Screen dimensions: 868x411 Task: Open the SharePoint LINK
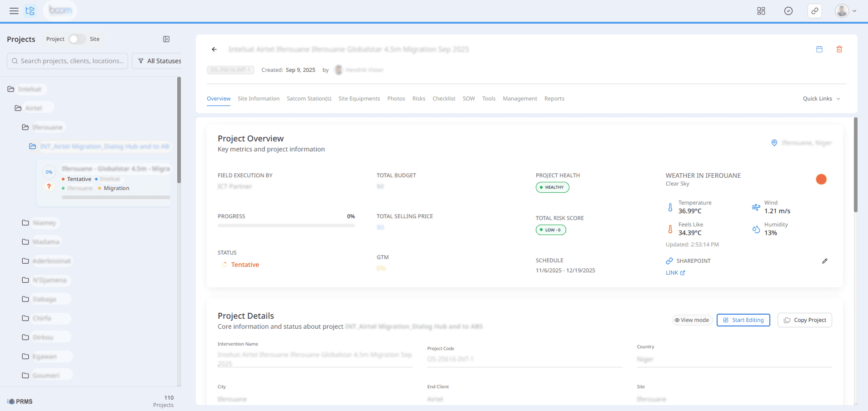(675, 273)
